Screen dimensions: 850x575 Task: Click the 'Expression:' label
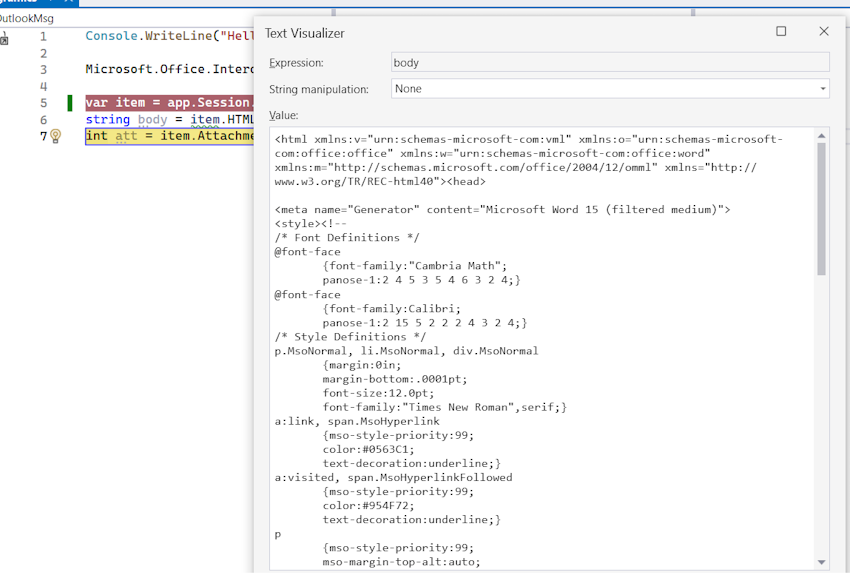point(296,63)
